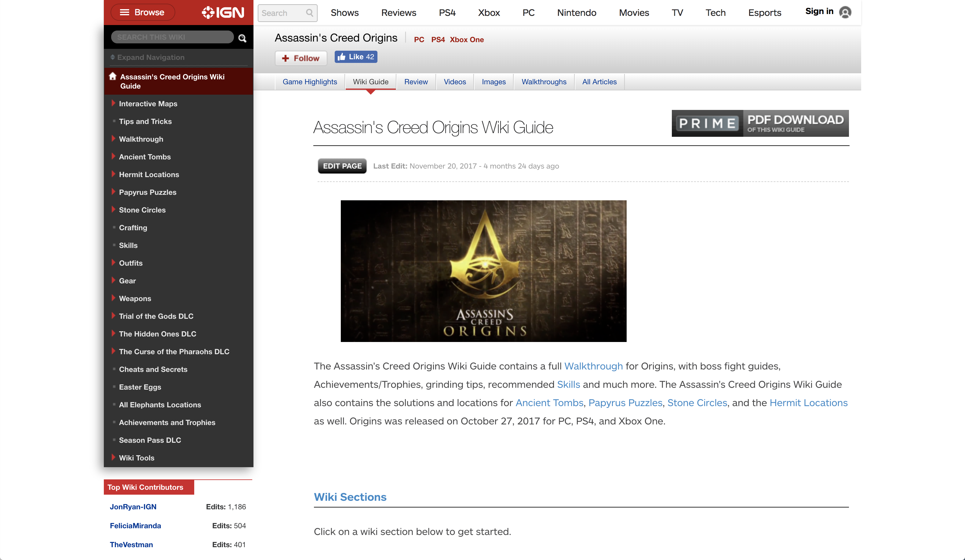Screen dimensions: 965x560
Task: Expand the Interactive Maps section arrow
Action: tap(113, 103)
